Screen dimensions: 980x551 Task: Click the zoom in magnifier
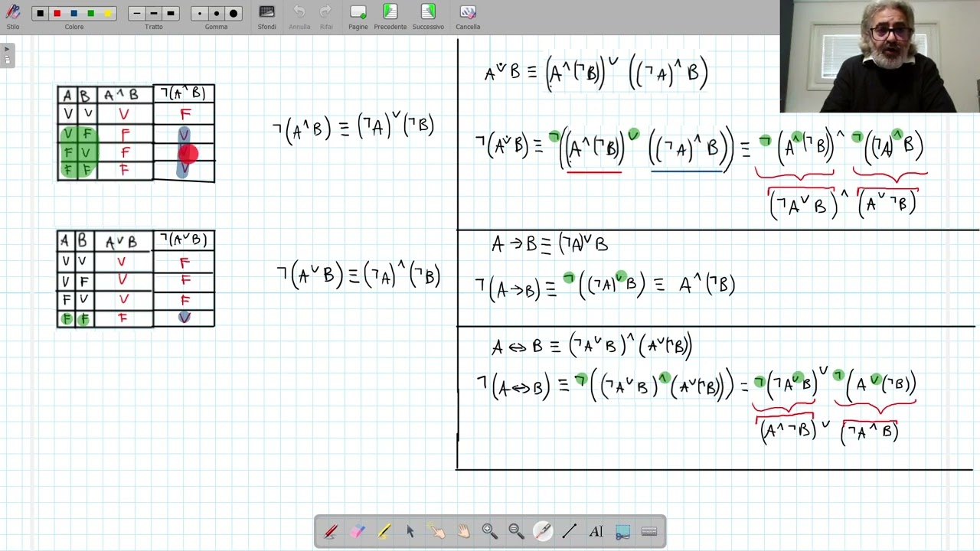(490, 532)
